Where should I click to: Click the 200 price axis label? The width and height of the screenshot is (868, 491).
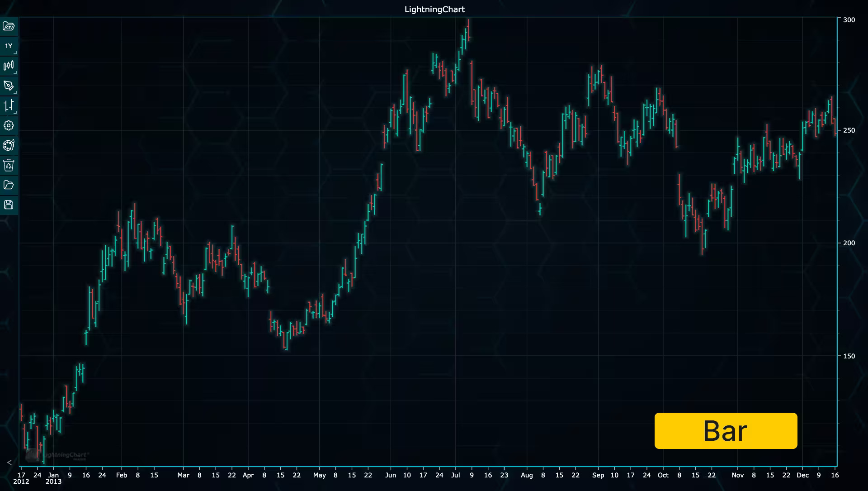click(x=849, y=243)
